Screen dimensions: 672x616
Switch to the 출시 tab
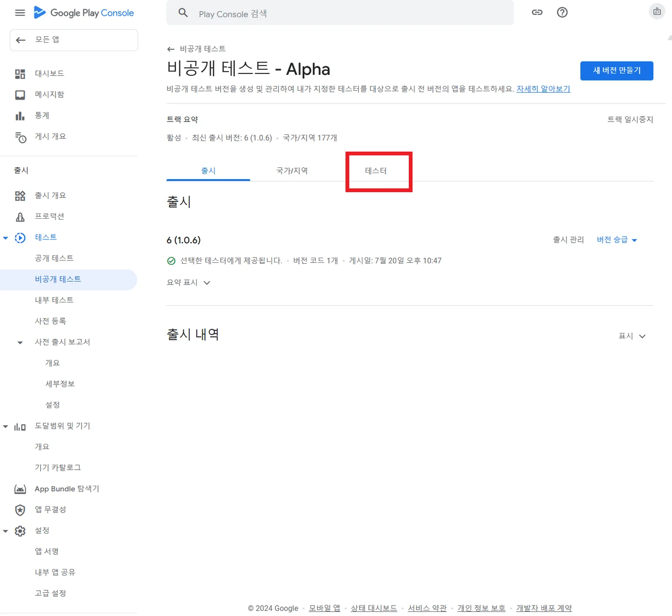click(208, 171)
